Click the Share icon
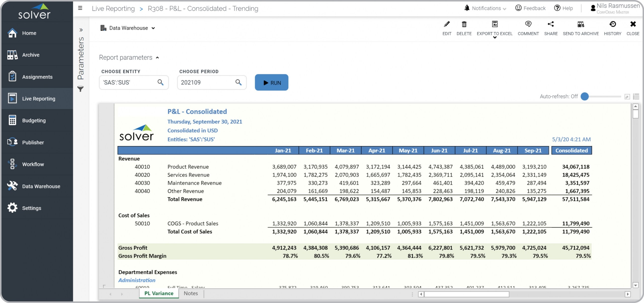Viewport: 644px width, 303px height. tap(551, 24)
